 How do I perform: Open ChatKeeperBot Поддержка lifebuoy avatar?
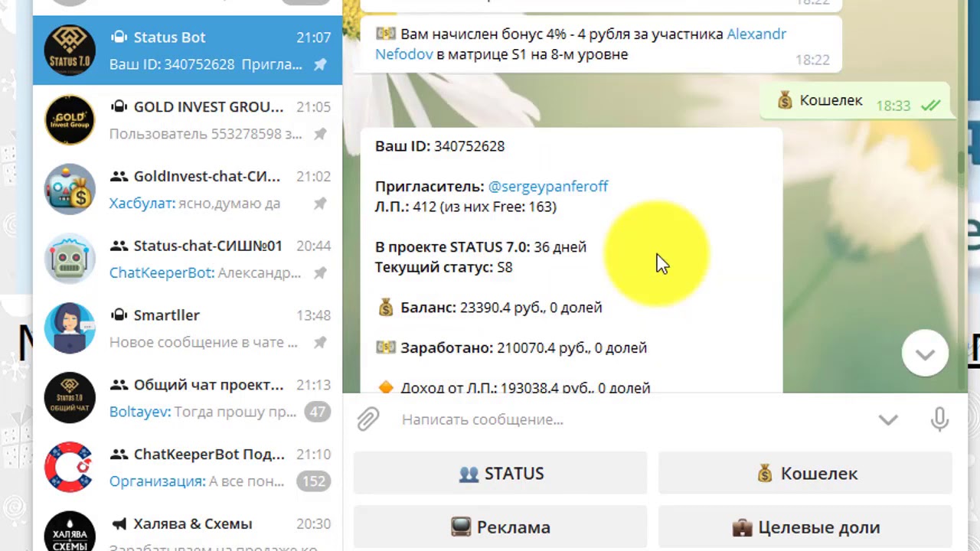coord(70,468)
